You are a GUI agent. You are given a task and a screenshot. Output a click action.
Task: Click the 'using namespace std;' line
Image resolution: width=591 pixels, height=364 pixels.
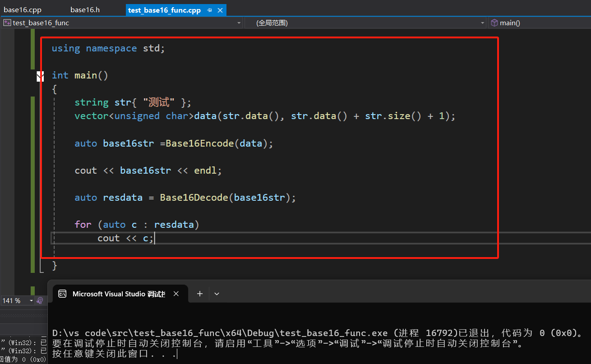point(108,48)
